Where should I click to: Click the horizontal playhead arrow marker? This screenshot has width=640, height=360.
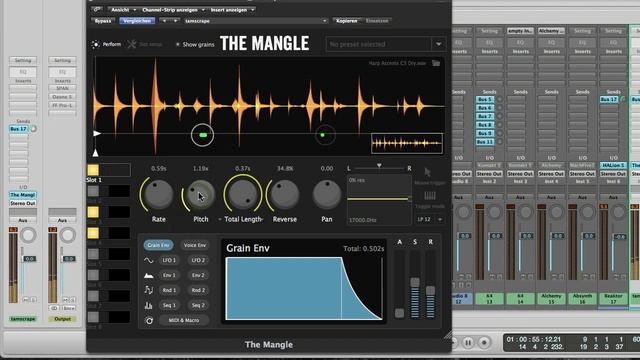[97, 133]
